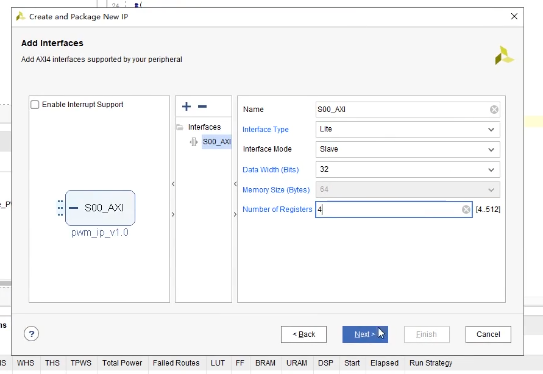The height and width of the screenshot is (374, 543).
Task: Collapse left panel with upper splitter arrow
Action: (173, 184)
